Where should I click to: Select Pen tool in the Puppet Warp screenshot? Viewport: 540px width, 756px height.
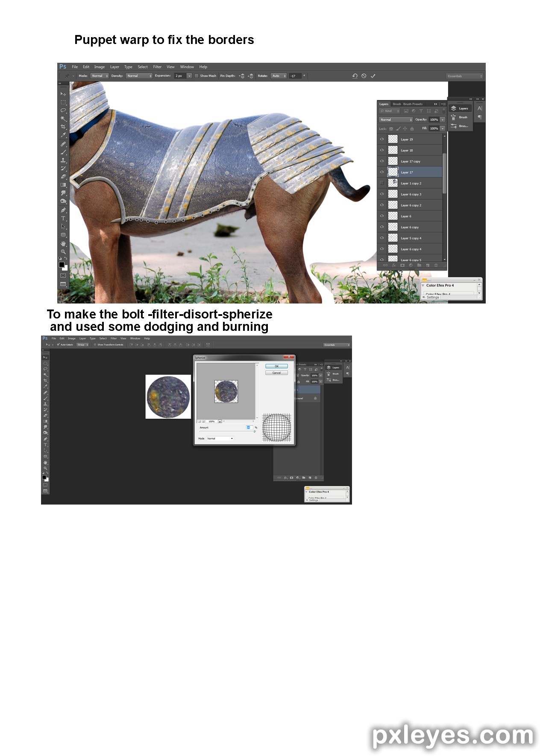[63, 210]
